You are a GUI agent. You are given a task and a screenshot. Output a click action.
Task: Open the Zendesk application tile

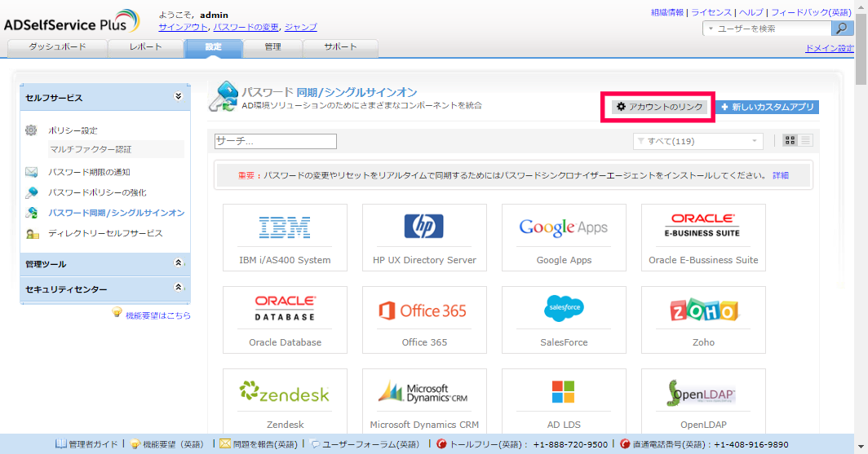coord(285,401)
